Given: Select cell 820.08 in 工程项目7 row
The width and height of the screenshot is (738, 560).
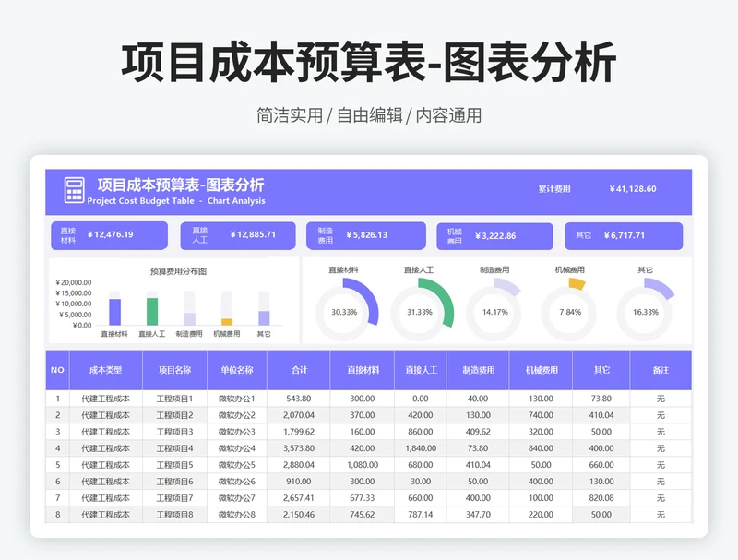Looking at the screenshot, I should click(x=601, y=498).
